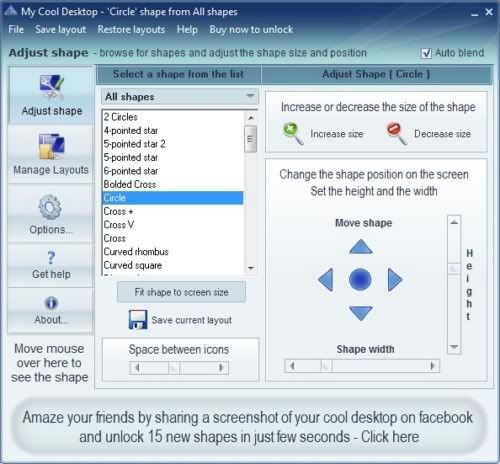Click left arrow of Space between icons slider

[137, 368]
